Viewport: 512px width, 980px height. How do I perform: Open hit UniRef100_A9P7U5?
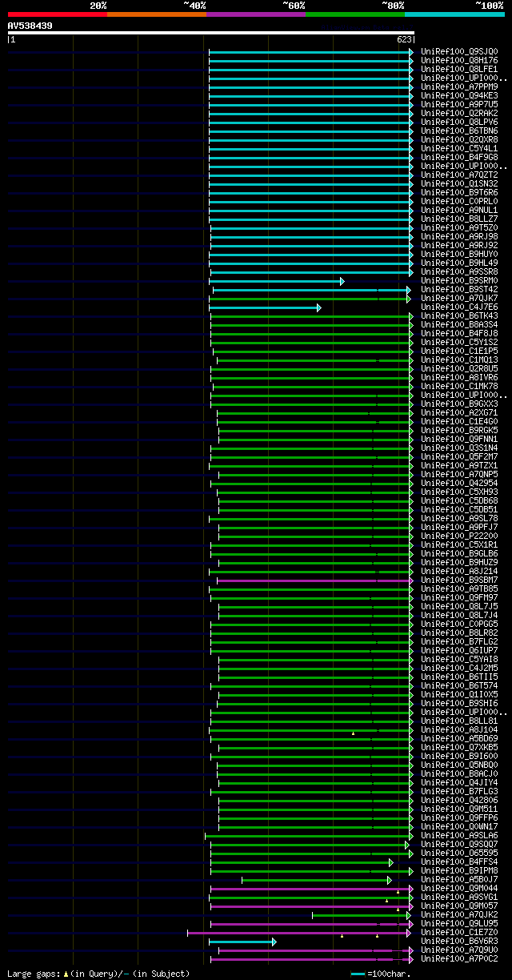[x=459, y=105]
